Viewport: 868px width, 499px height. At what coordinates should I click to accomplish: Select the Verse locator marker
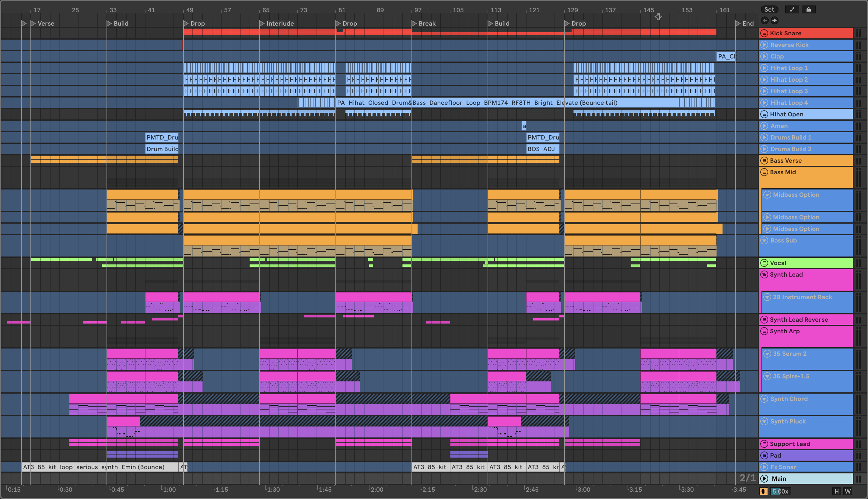click(33, 23)
